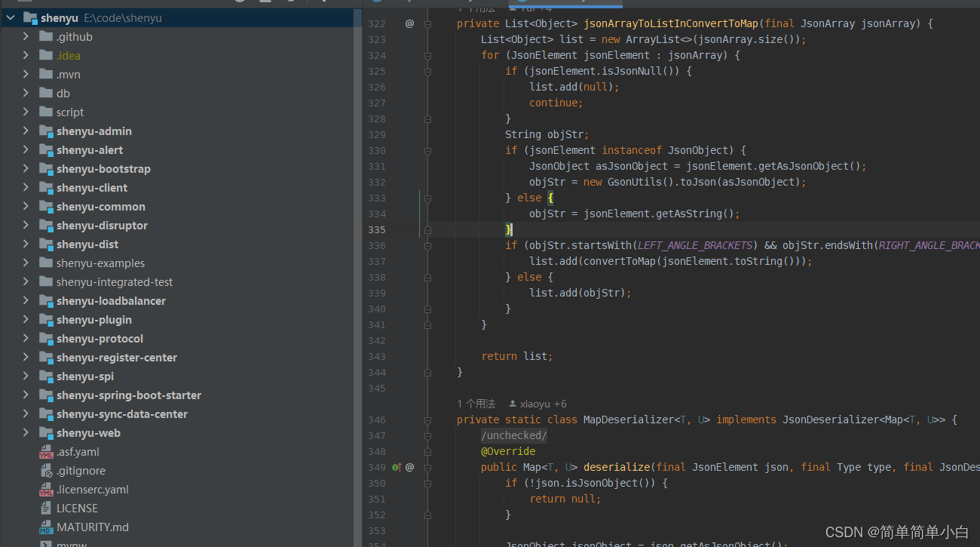Image resolution: width=980 pixels, height=547 pixels.
Task: Fold the else block at line 333
Action: tap(427, 198)
